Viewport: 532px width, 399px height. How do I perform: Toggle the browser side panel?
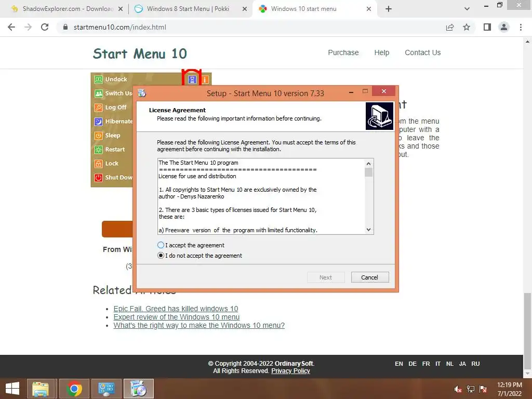pos(487,27)
